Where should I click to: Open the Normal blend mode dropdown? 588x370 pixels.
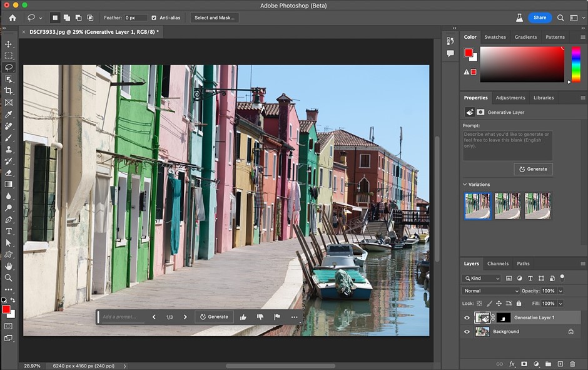tap(490, 290)
